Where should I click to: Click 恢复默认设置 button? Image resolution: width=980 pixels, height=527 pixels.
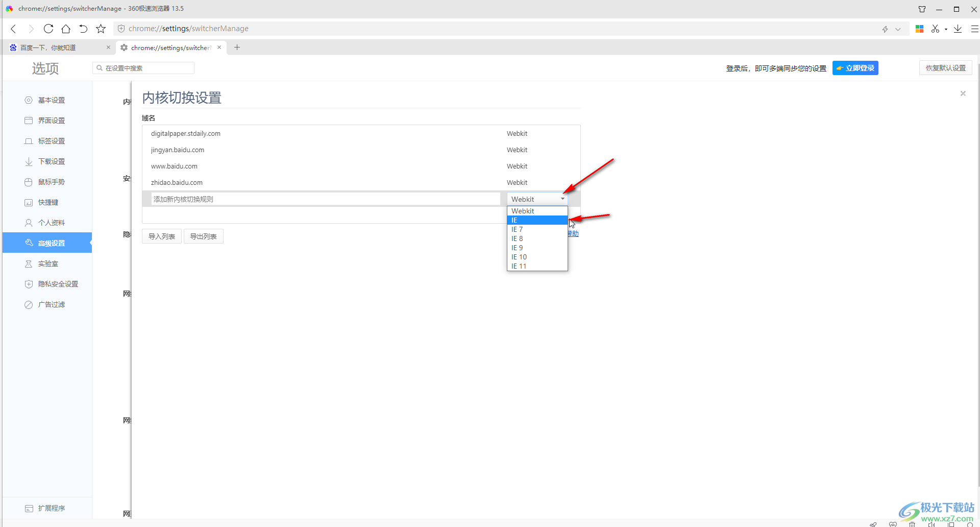click(945, 68)
